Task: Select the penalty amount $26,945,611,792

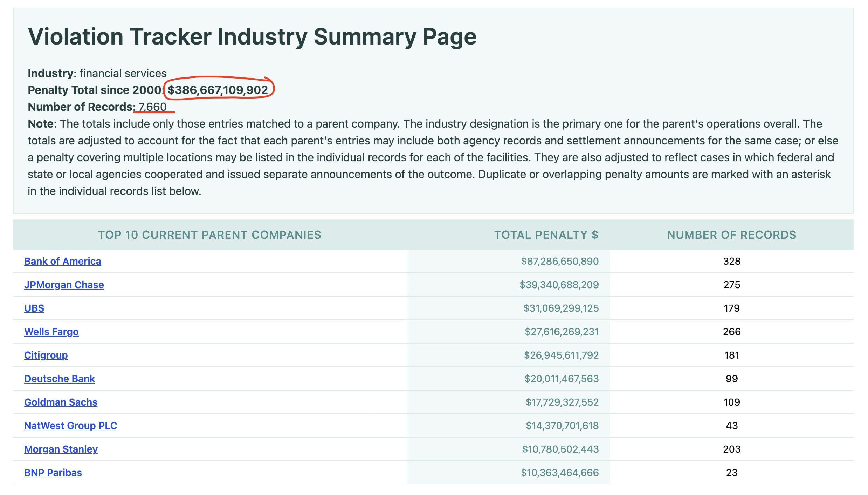Action: [561, 355]
